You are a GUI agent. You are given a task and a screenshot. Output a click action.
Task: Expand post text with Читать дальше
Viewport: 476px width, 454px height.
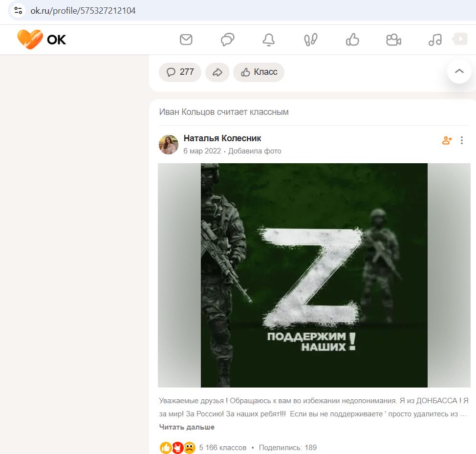point(187,427)
